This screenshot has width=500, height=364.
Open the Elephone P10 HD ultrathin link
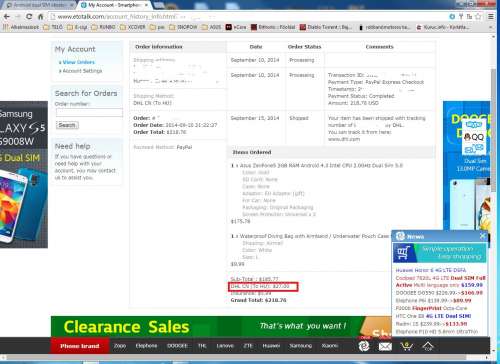(437, 331)
